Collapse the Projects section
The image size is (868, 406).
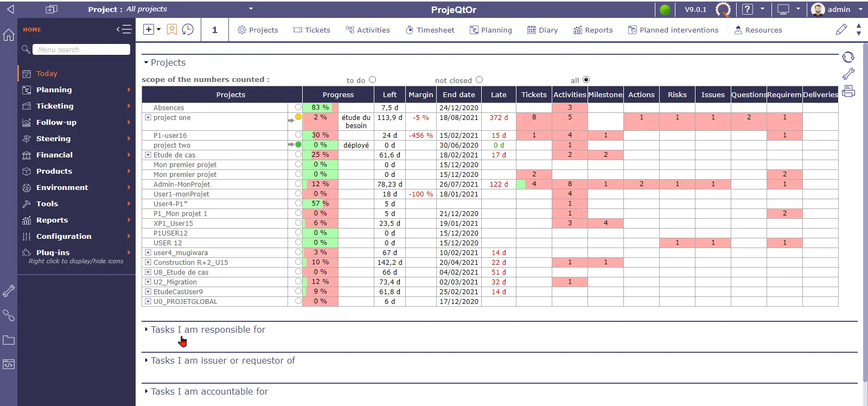pyautogui.click(x=146, y=62)
